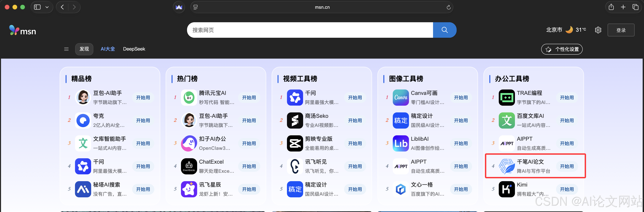Click 开始用 for 千笔AI论文
644x212 pixels.
pyautogui.click(x=567, y=166)
